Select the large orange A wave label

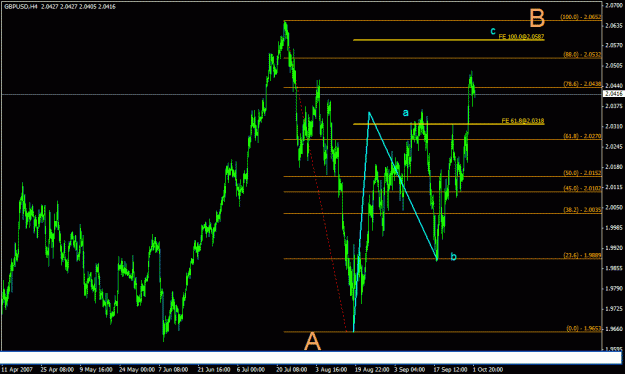coord(312,341)
